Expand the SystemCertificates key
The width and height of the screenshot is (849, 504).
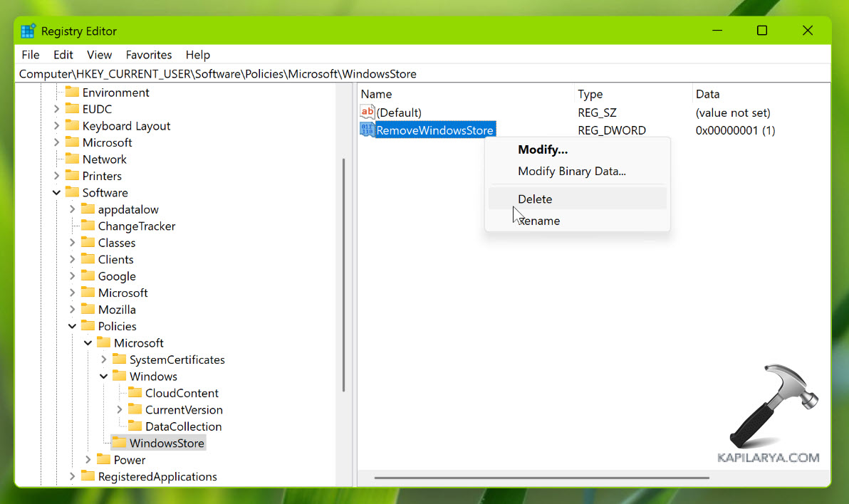(x=104, y=359)
